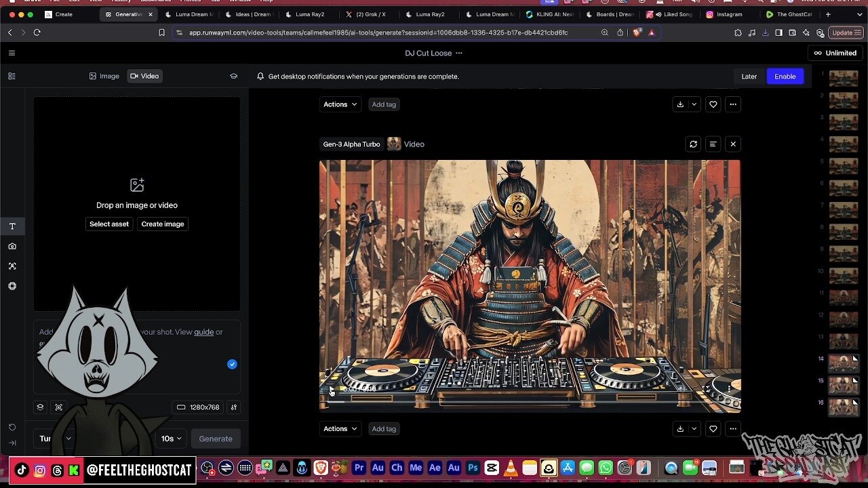Open the browser Update menu
This screenshot has width=868, height=488.
(846, 32)
